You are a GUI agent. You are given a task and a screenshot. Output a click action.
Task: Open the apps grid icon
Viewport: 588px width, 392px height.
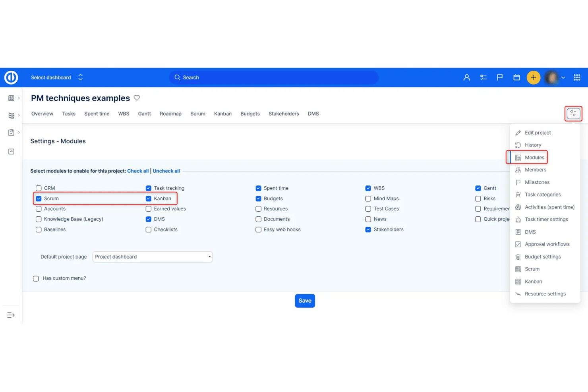pyautogui.click(x=577, y=77)
